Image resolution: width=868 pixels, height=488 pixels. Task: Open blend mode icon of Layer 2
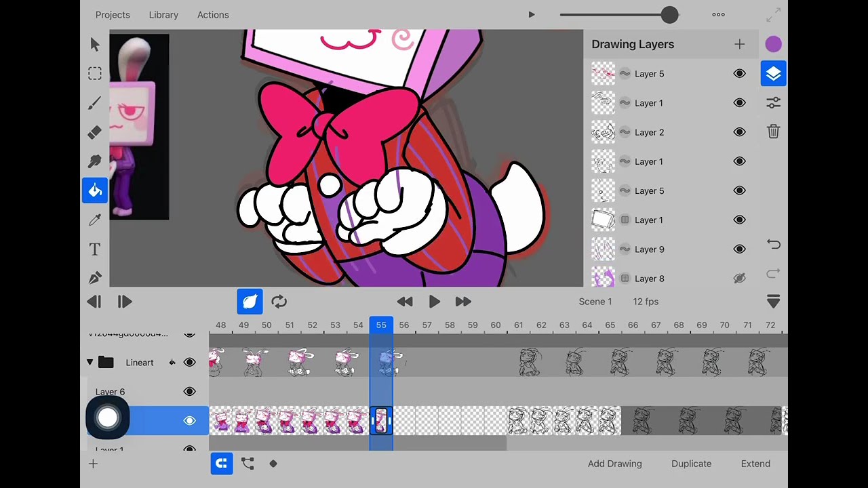click(625, 132)
